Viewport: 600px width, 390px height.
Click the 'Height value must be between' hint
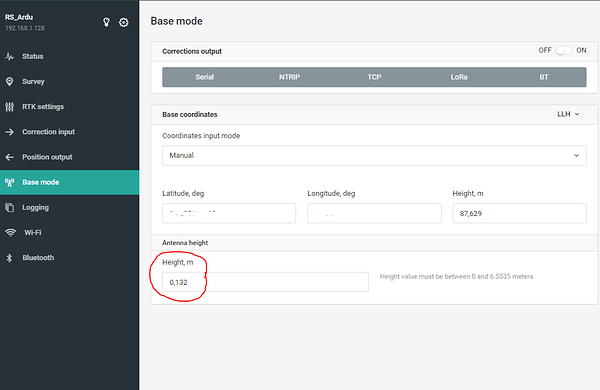click(456, 276)
